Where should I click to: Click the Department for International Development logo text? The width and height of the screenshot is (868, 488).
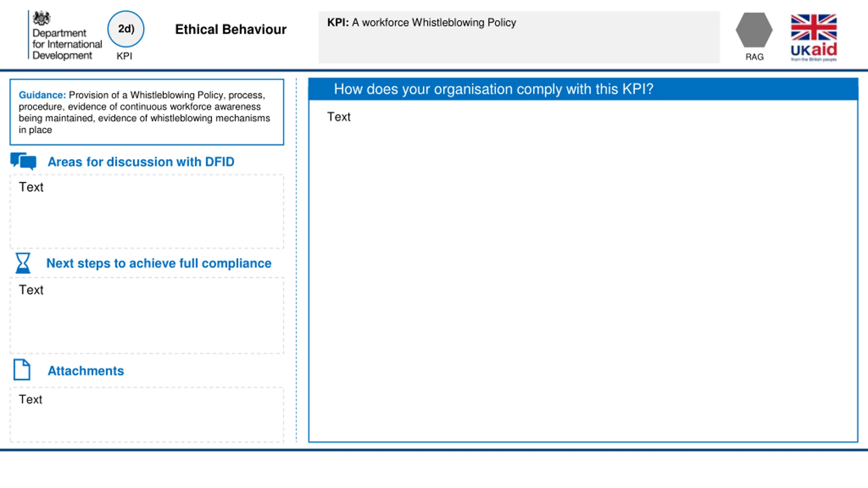[67, 44]
